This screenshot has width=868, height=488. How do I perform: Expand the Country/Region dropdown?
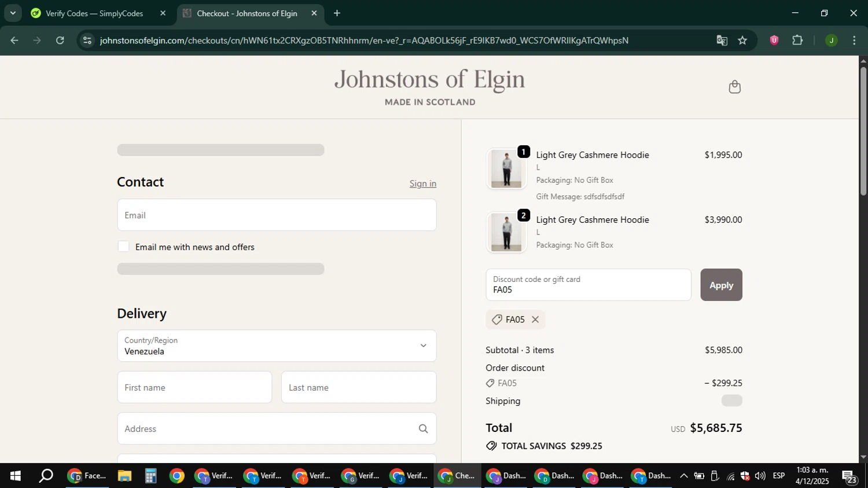pos(277,346)
